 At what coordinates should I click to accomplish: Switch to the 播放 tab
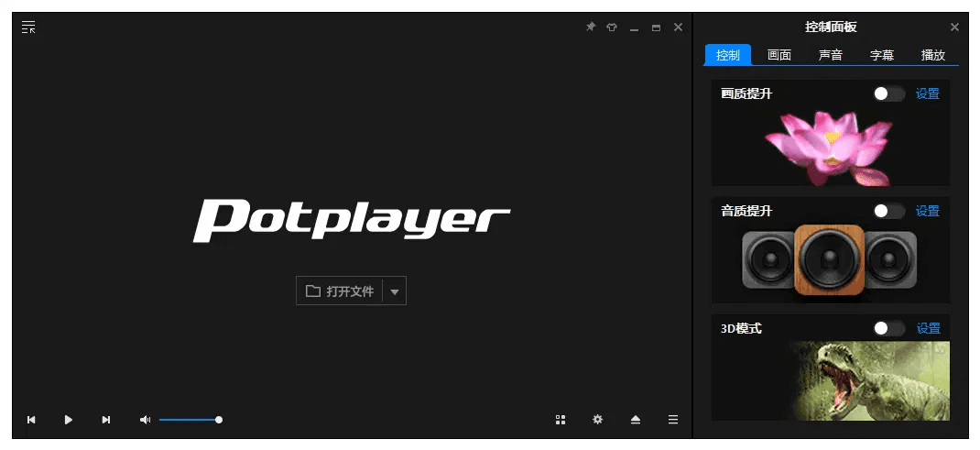933,55
